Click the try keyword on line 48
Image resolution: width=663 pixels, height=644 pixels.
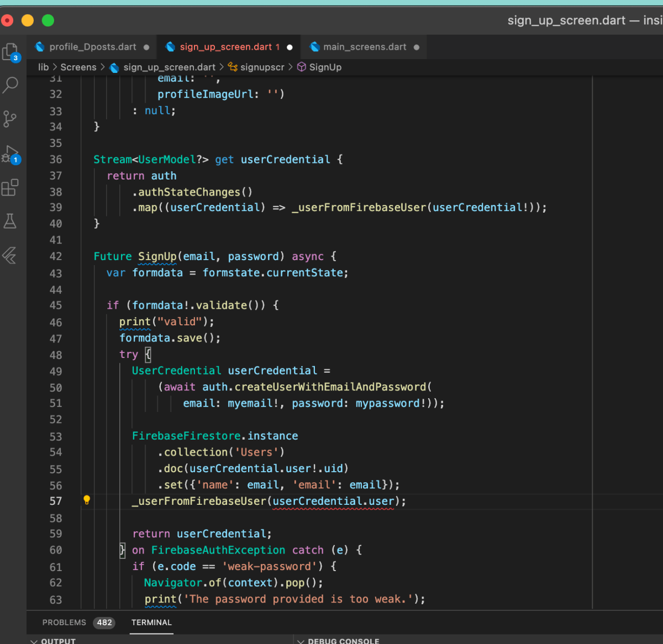[129, 355]
